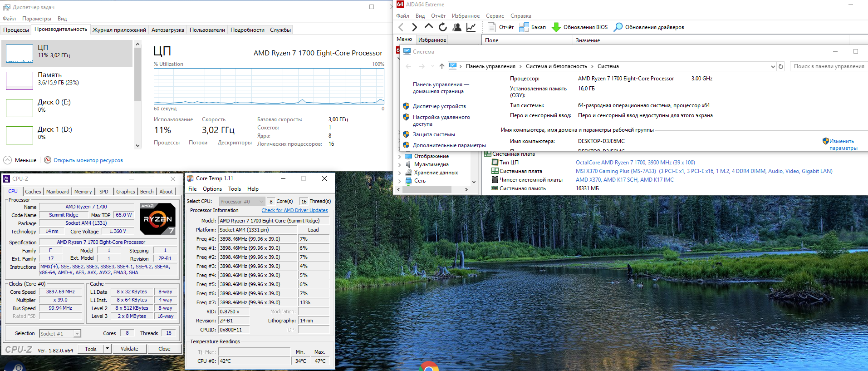This screenshot has width=868, height=371.
Task: Open the Help menu in Core Temp
Action: click(x=253, y=189)
